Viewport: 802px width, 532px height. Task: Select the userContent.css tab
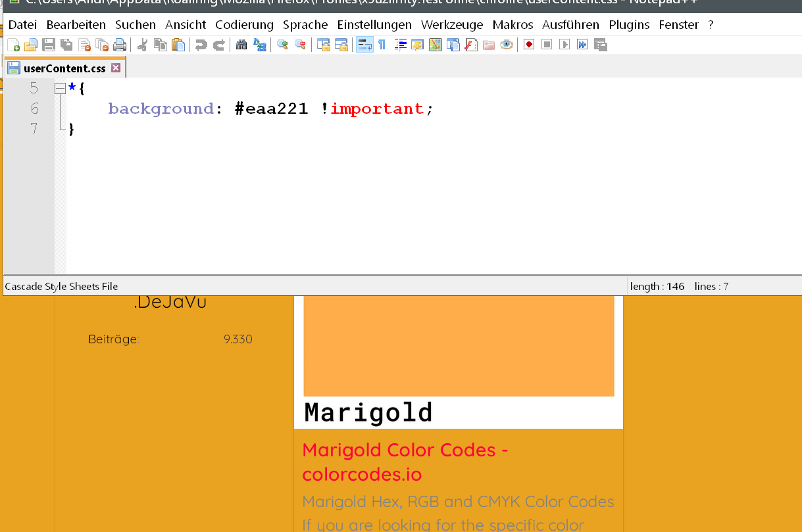click(x=64, y=68)
